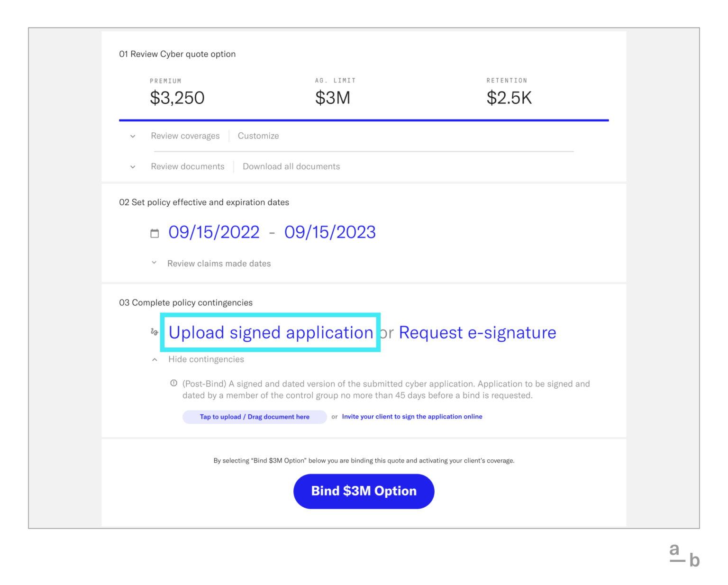Viewport: 728px width, 585px height.
Task: Open the Review documents link
Action: point(187,166)
